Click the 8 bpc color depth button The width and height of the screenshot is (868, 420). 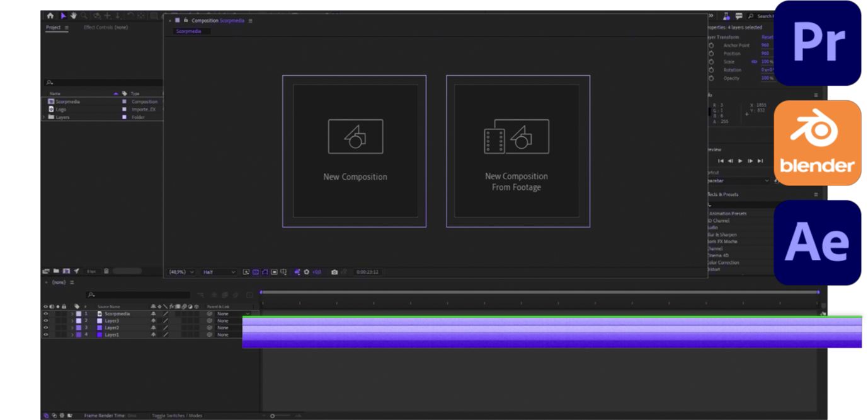(x=91, y=271)
